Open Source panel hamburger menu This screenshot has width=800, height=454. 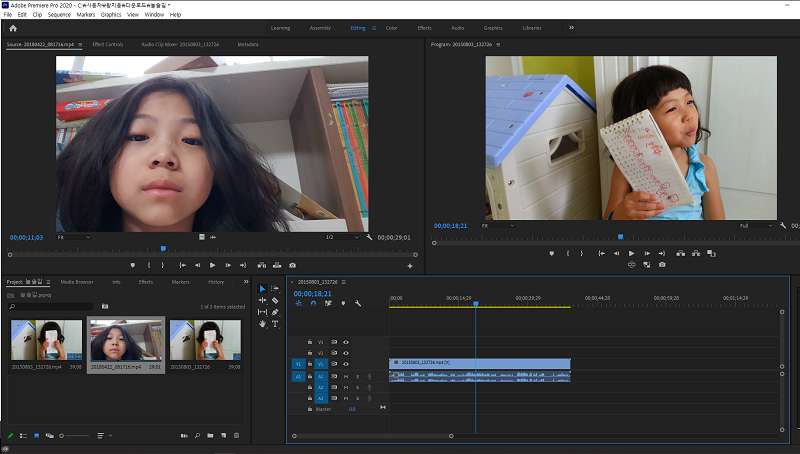tap(80, 44)
